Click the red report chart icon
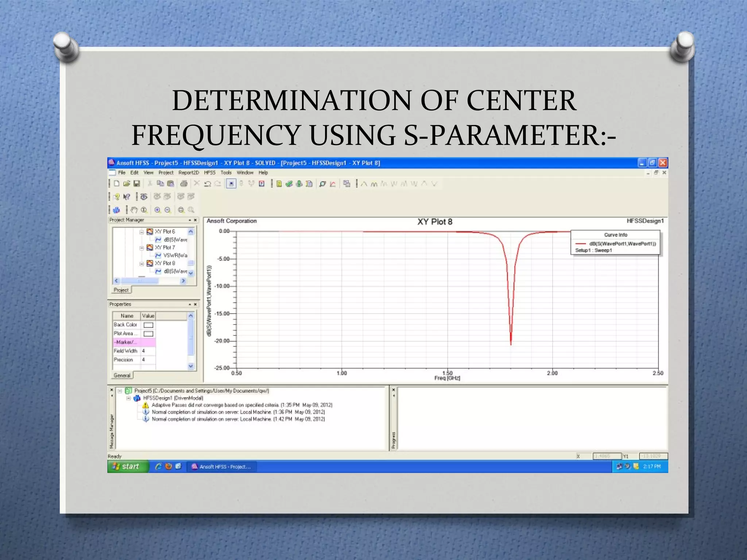This screenshot has height=560, width=747. pos(333,184)
